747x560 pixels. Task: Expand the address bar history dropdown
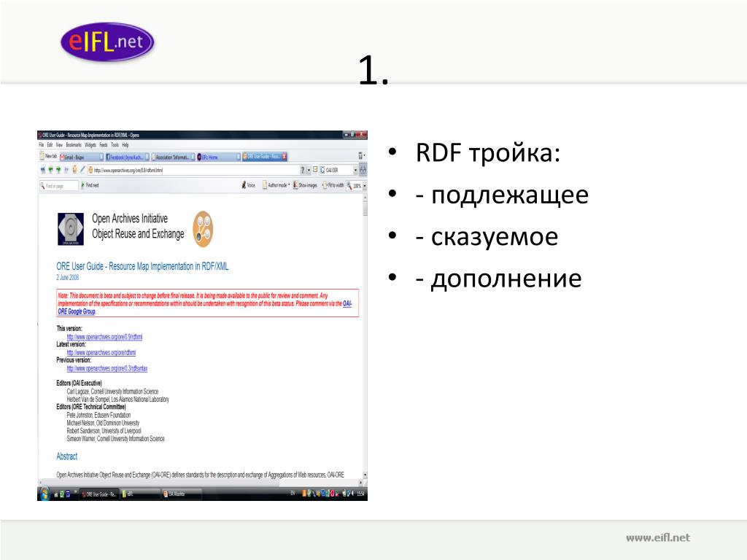309,170
